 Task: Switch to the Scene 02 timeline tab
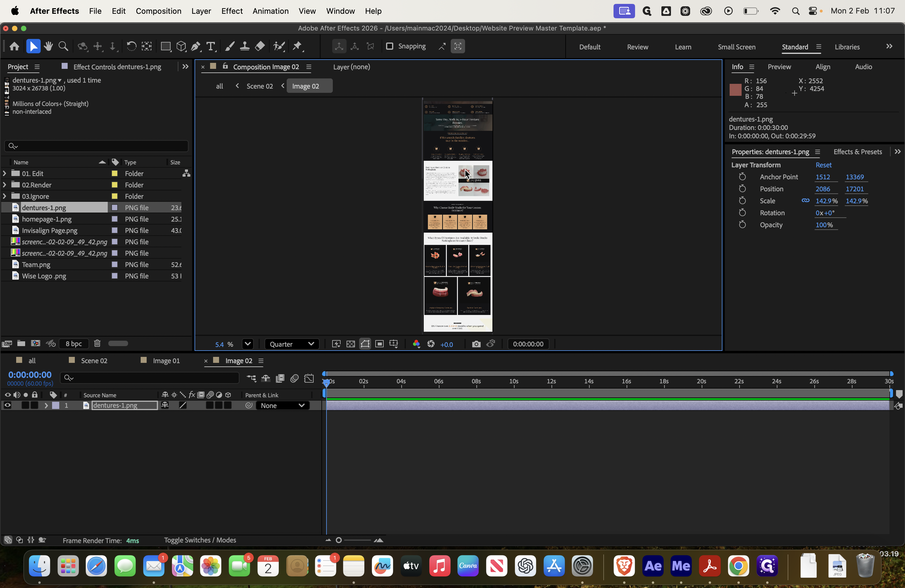[x=94, y=360]
